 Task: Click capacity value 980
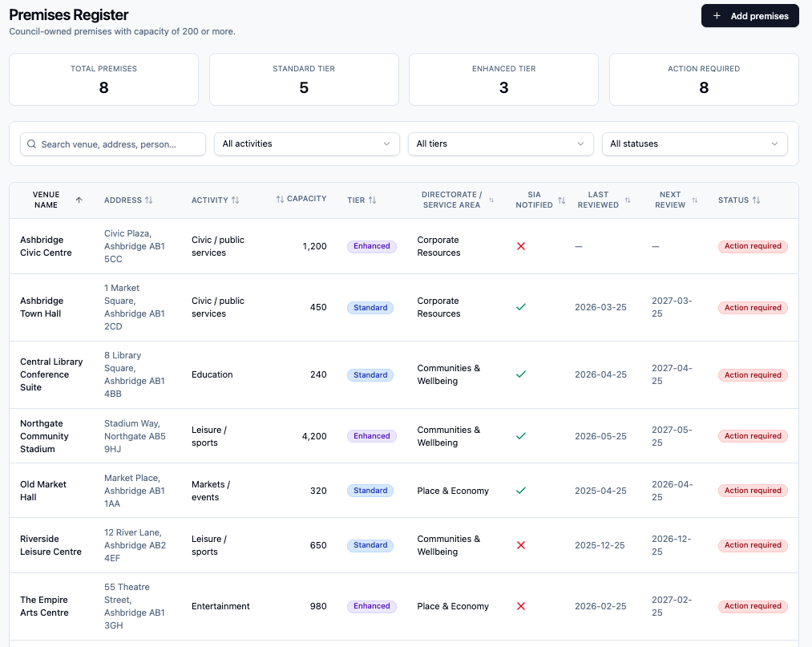coord(318,606)
